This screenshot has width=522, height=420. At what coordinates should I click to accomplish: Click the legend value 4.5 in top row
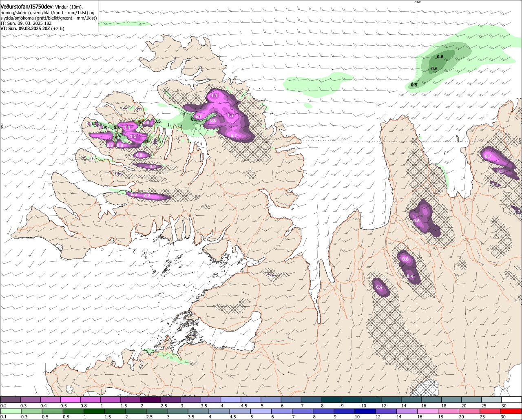click(244, 406)
